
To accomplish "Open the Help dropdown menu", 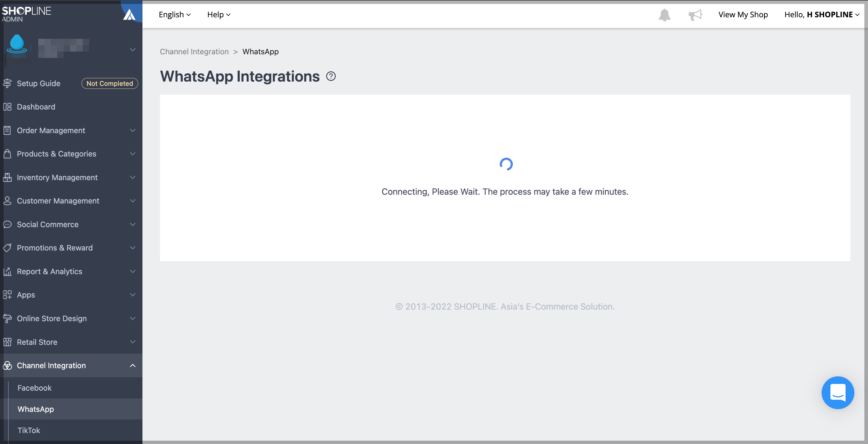I will [219, 15].
